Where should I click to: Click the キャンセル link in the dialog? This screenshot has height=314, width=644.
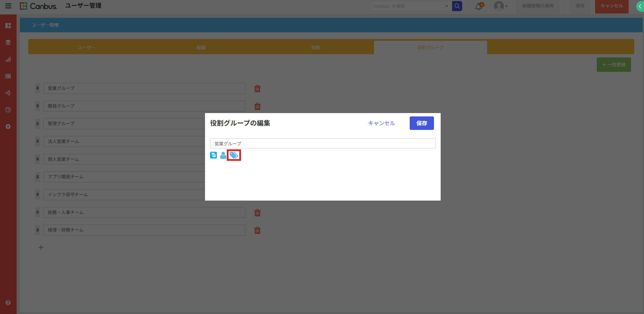tap(381, 123)
